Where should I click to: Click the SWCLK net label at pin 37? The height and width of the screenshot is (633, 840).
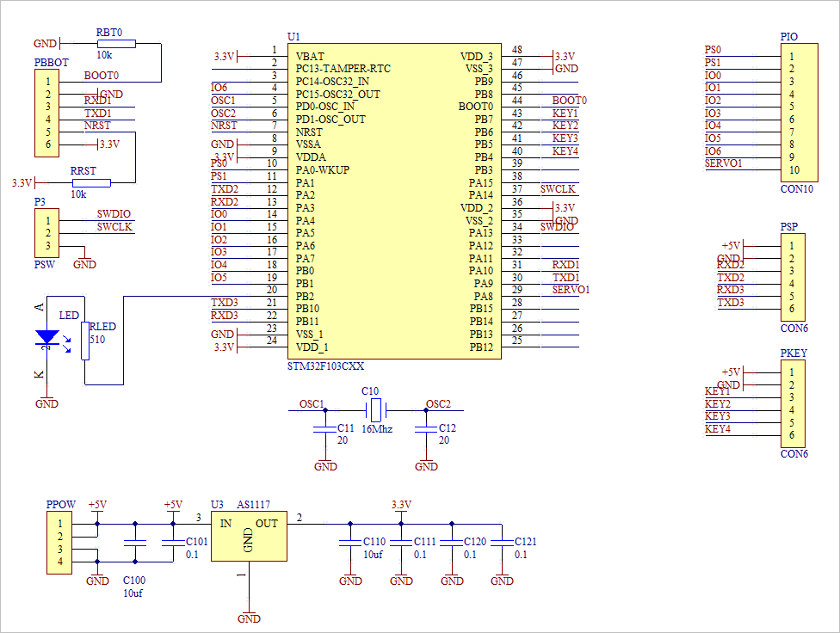tap(558, 188)
